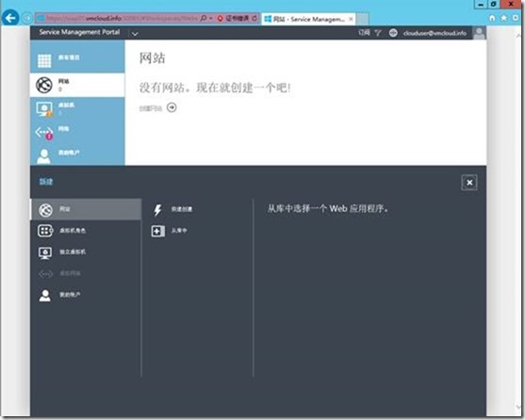This screenshot has width=525, height=420.
Task: Click the 网站 page heading
Action: [153, 58]
